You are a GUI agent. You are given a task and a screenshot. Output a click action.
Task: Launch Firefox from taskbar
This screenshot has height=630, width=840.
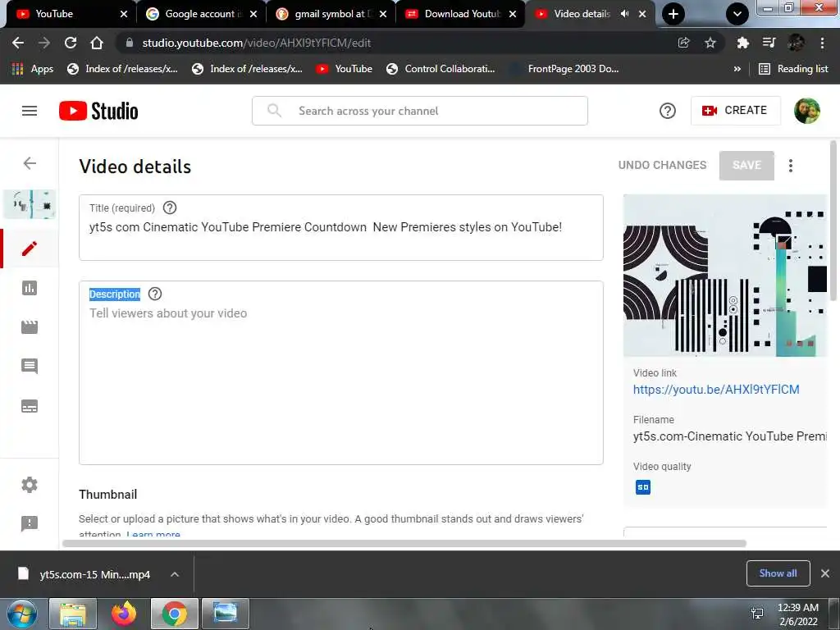(x=124, y=614)
